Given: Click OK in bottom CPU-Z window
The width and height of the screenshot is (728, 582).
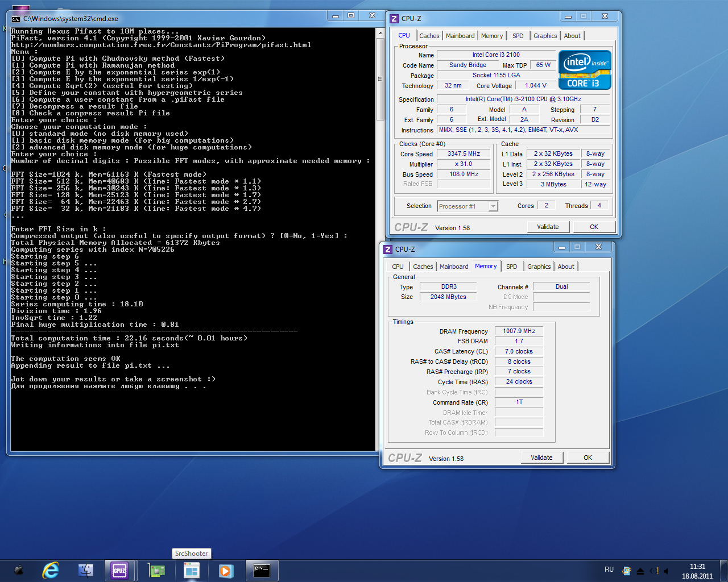Looking at the screenshot, I should 588,458.
